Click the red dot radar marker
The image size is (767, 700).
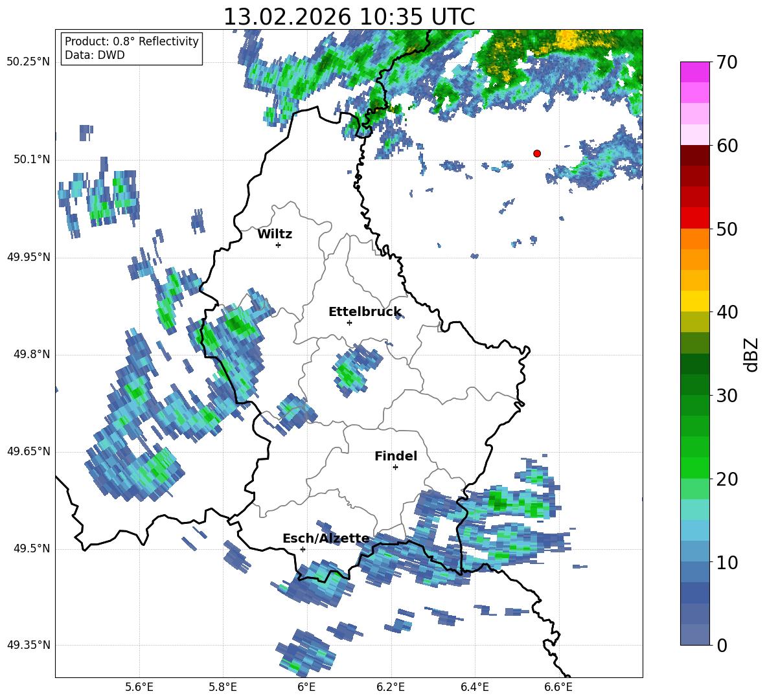537,153
